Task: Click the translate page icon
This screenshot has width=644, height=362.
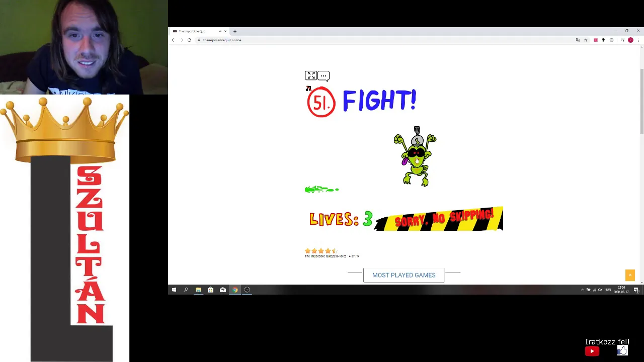Action: (578, 40)
